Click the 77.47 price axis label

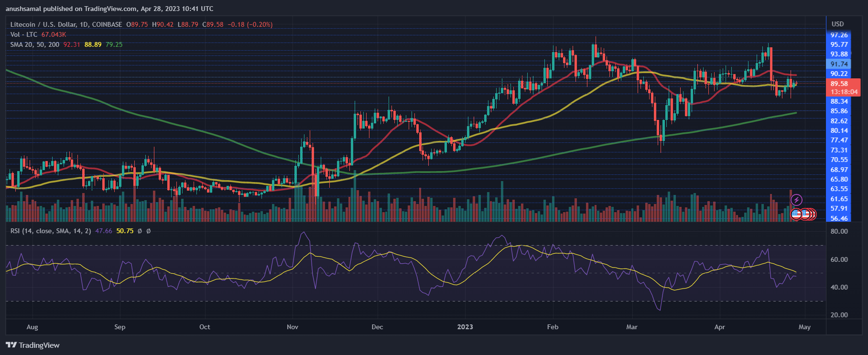click(x=839, y=140)
